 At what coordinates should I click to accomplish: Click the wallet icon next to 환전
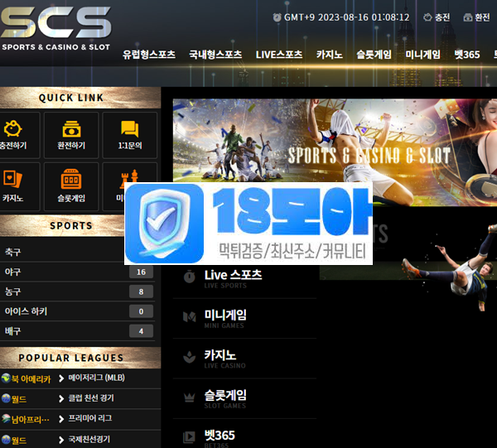point(468,17)
